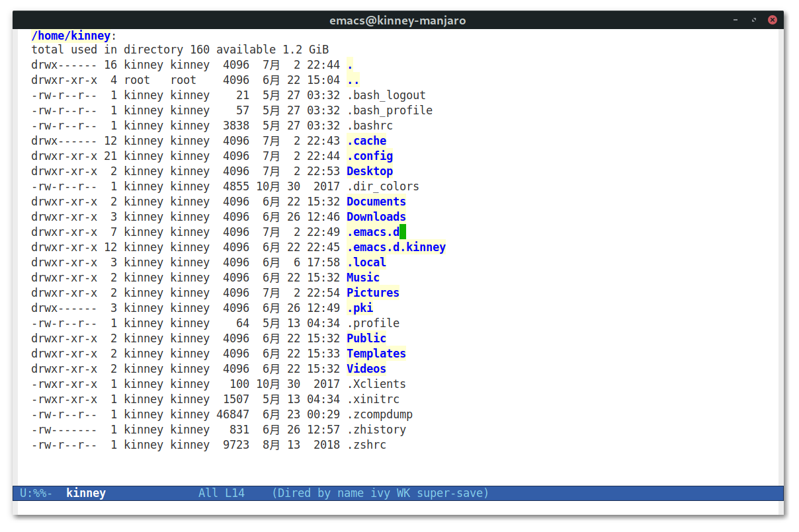Open the .zshrc file
This screenshot has height=532, width=799.
pos(366,445)
